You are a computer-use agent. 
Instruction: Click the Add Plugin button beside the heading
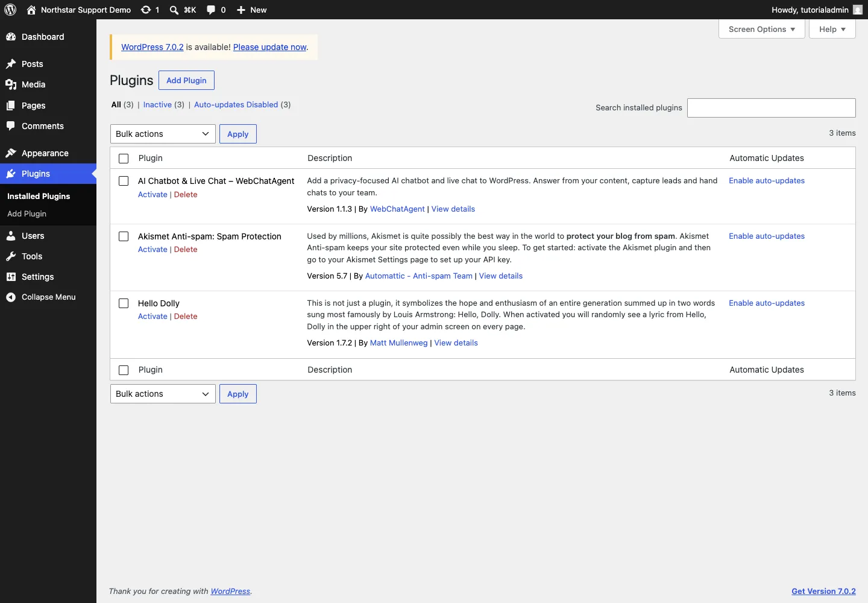186,80
